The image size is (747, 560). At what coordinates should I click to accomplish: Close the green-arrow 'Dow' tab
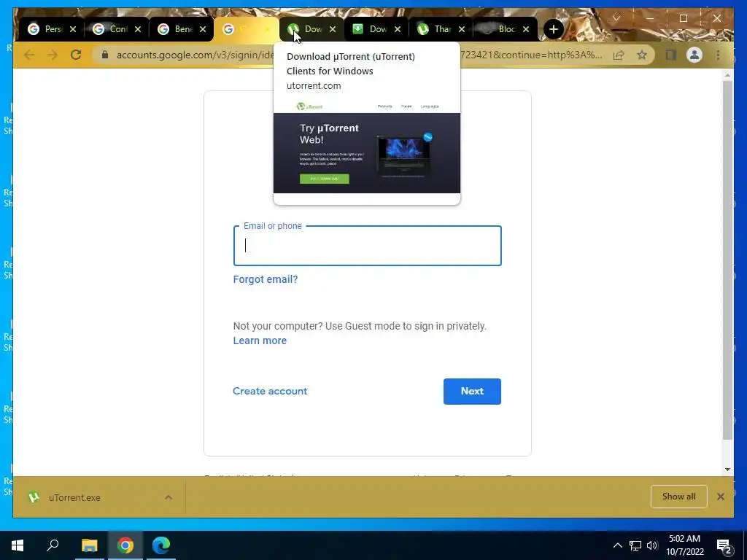point(398,29)
